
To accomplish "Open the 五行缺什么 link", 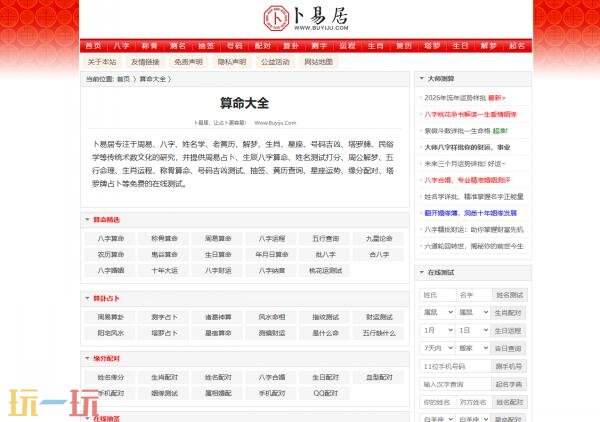I will coord(379,333).
